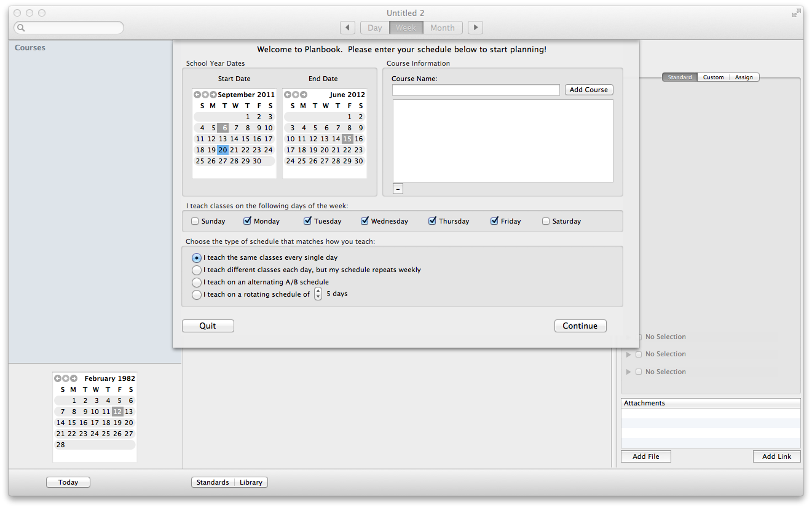Click the Quit button
The image size is (812, 508).
(x=208, y=326)
